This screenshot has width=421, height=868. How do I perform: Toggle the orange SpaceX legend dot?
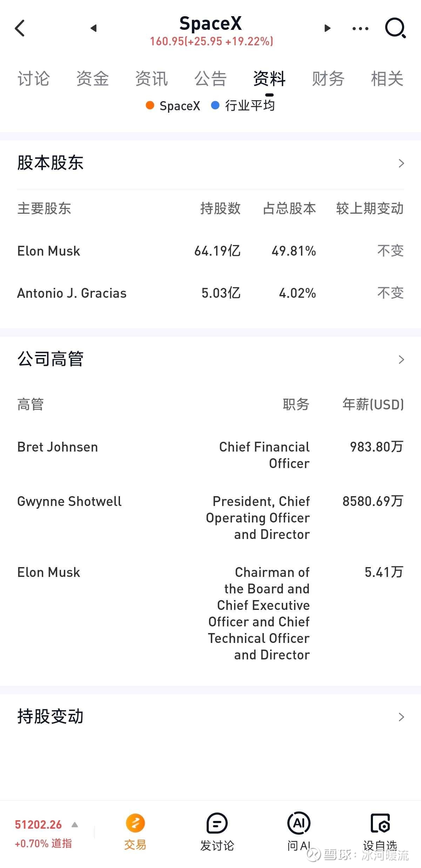tap(150, 105)
